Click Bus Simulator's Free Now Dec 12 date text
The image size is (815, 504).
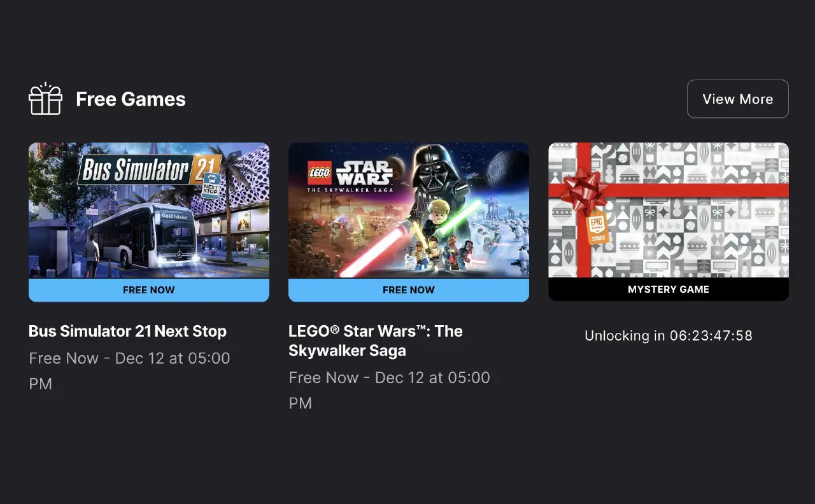129,371
